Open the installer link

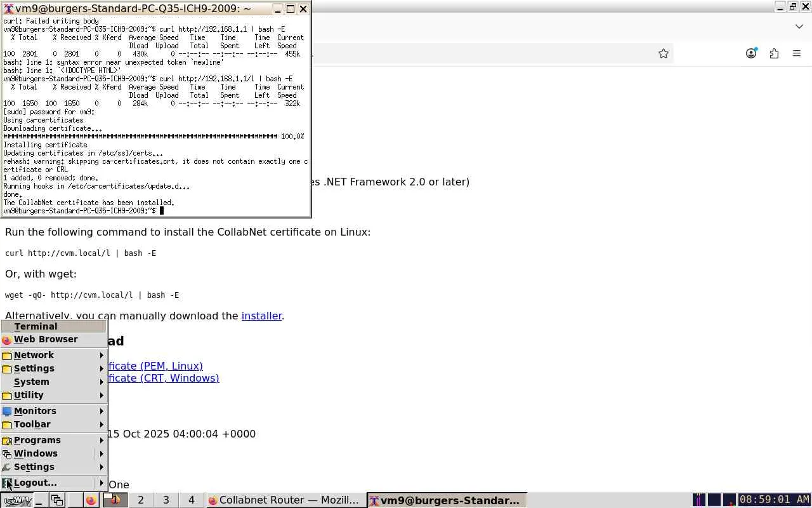click(x=261, y=316)
